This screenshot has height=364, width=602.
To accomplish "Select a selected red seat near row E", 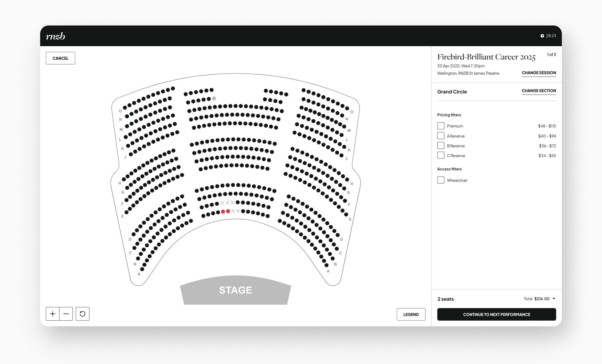I will coord(223,211).
